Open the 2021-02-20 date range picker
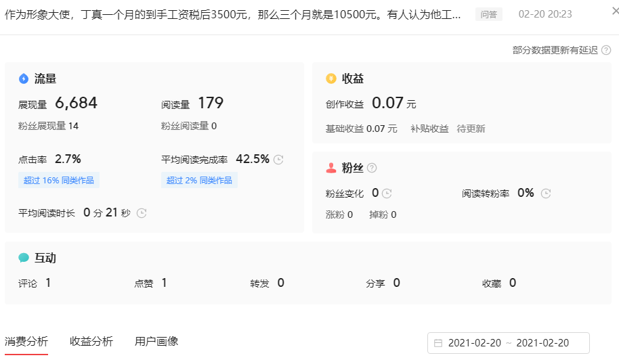Image resolution: width=619 pixels, height=364 pixels. coord(509,343)
